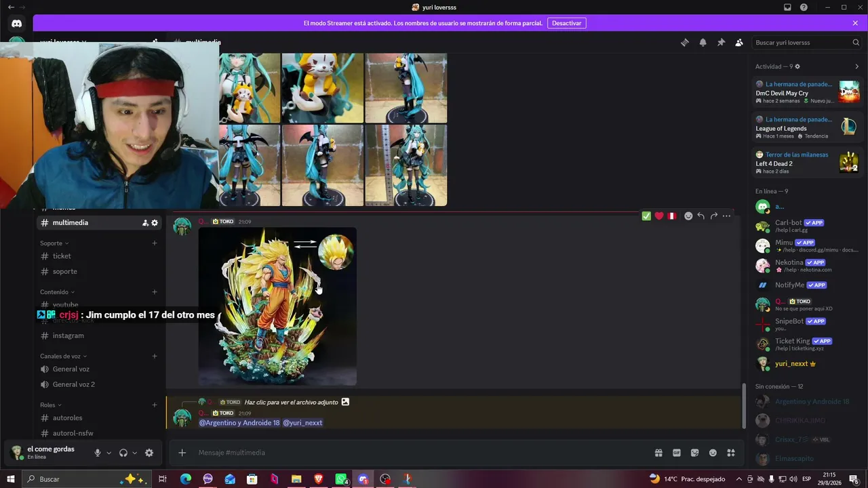Open the GIF picker
This screenshot has height=488, width=868.
point(677,453)
